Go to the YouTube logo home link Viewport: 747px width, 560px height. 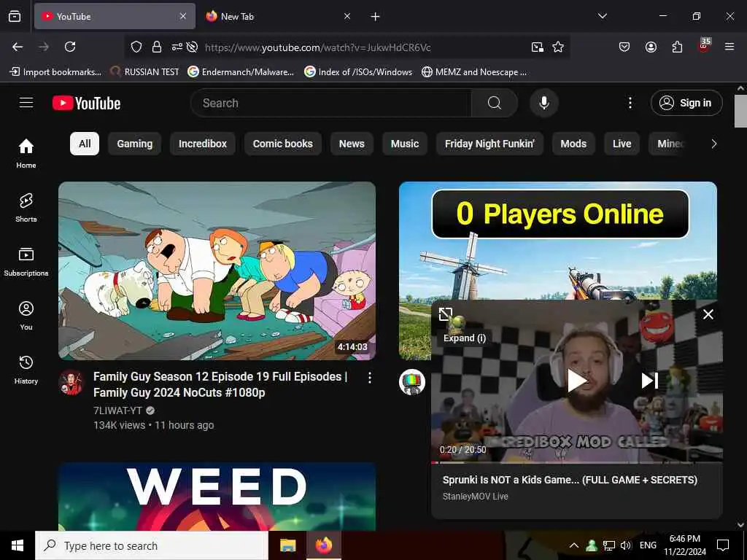tap(86, 103)
